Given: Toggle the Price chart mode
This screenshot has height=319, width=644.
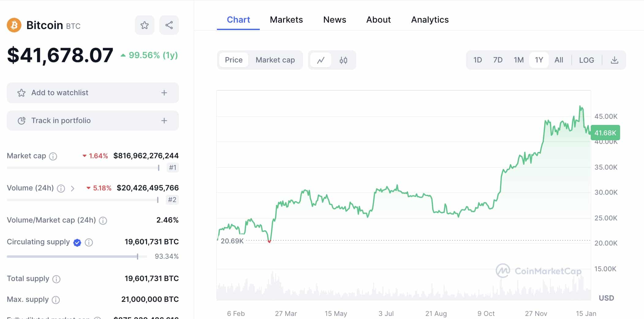Looking at the screenshot, I should pos(233,60).
